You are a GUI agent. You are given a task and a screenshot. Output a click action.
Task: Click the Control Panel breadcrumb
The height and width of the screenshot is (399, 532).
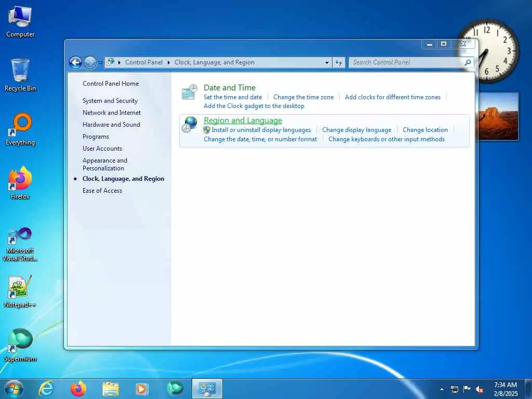pyautogui.click(x=143, y=62)
